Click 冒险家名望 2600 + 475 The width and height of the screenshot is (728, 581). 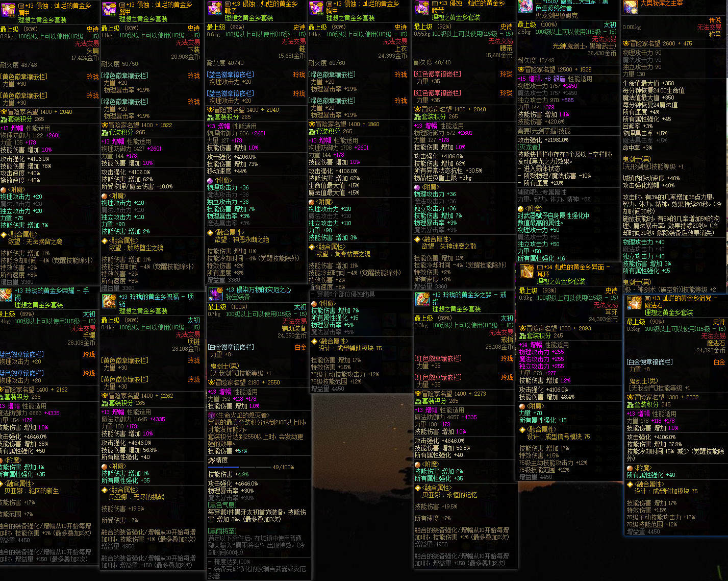(658, 43)
